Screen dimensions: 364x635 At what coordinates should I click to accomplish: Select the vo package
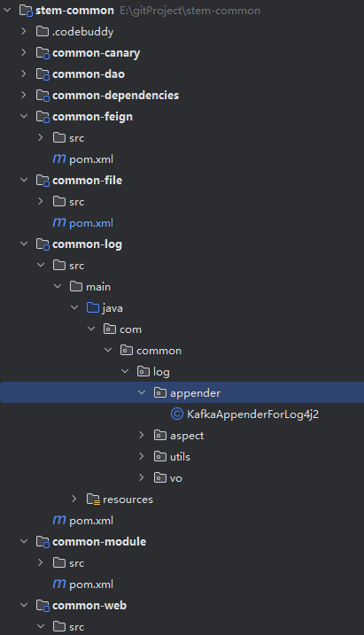(x=176, y=478)
